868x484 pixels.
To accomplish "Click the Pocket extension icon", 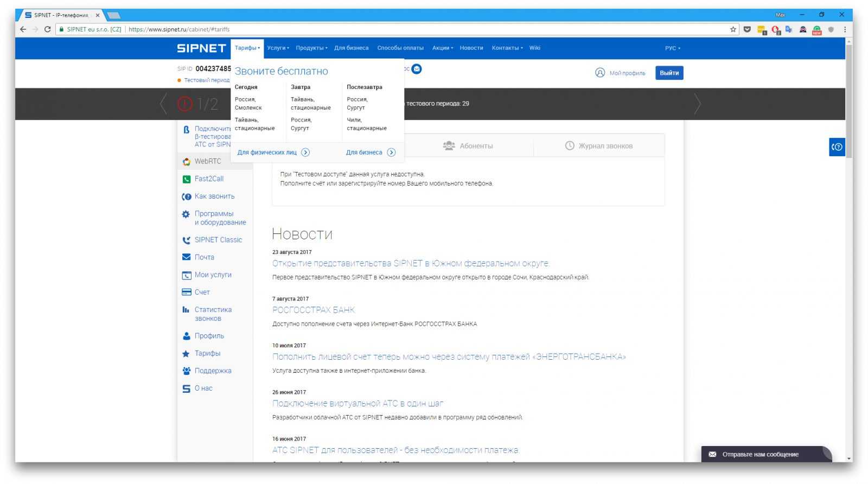I will coord(747,29).
